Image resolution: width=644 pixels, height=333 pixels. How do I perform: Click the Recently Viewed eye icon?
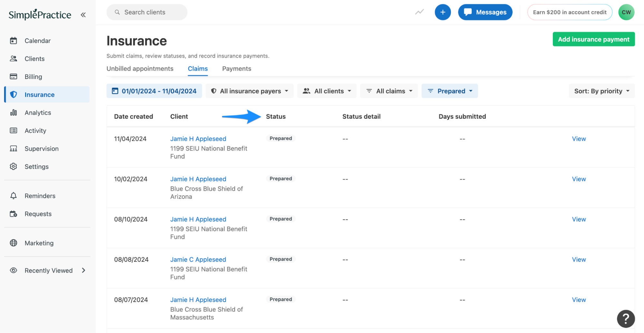point(13,270)
